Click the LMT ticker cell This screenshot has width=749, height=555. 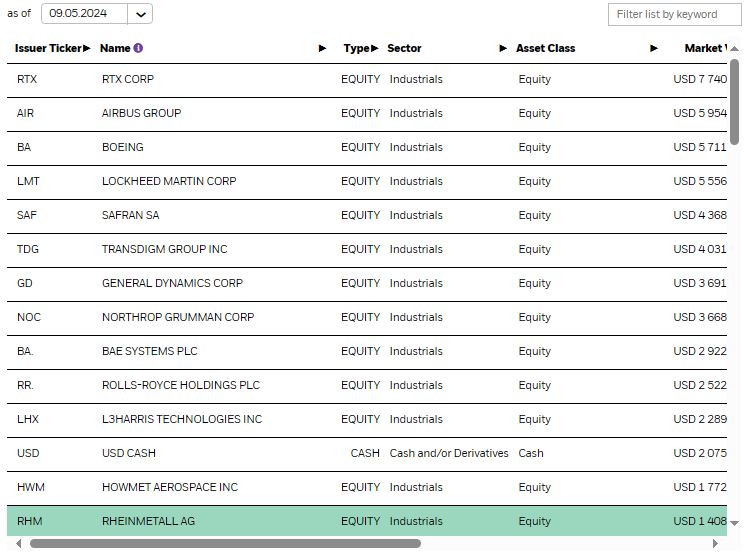(28, 181)
